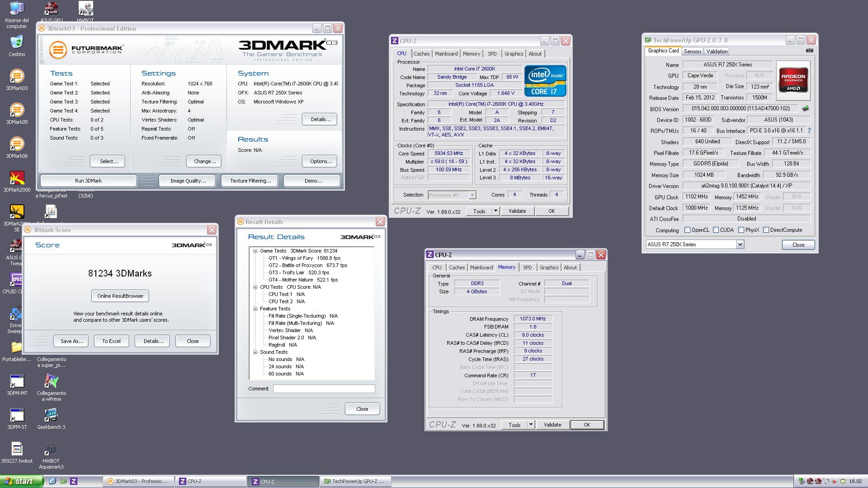
Task: Open the ASUS R7 250X Series GPU dropdown
Action: click(740, 244)
